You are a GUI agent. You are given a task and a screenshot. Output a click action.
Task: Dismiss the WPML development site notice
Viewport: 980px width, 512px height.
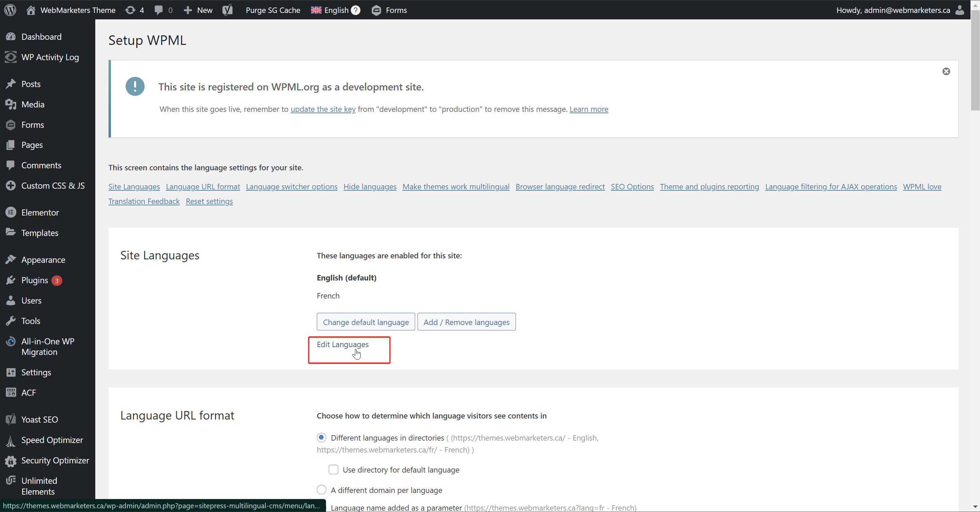[946, 71]
